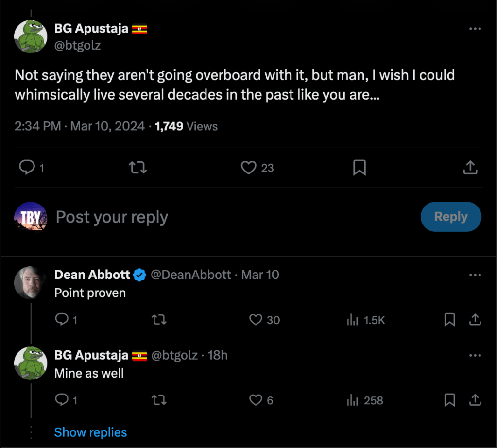Image resolution: width=497 pixels, height=448 pixels.
Task: Like the "Mine as well" reply
Action: coord(256,400)
